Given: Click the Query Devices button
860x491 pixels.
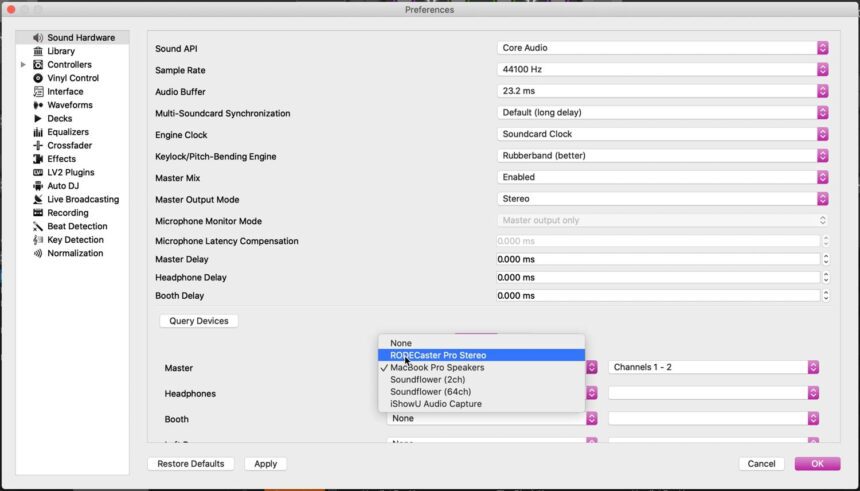Looking at the screenshot, I should (199, 321).
